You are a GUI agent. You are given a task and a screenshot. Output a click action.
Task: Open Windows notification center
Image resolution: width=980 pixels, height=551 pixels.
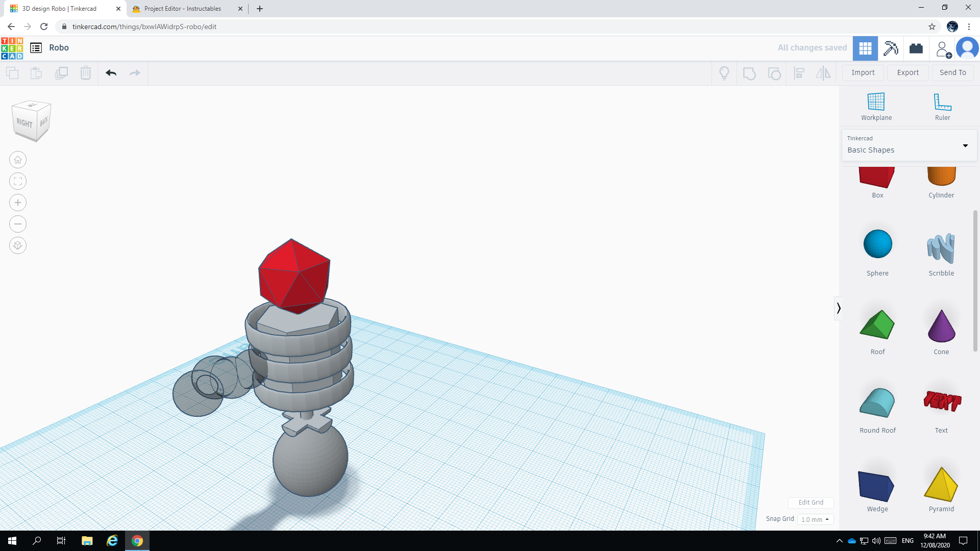click(x=963, y=541)
